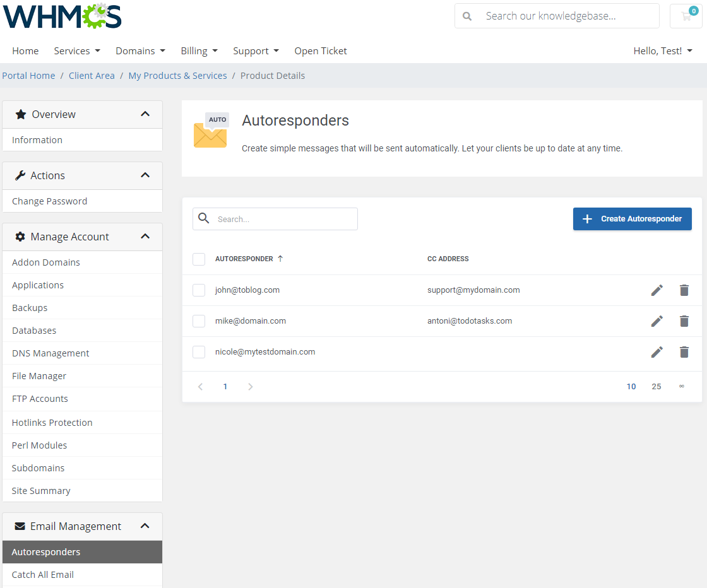Open Subdomains in sidebar
707x588 pixels.
[83, 467]
